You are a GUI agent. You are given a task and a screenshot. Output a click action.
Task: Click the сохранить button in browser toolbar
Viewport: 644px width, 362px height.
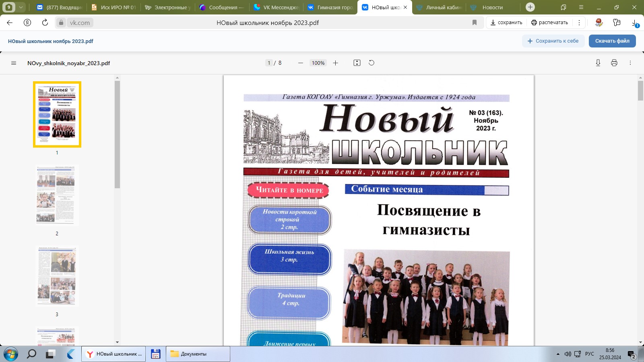point(506,23)
